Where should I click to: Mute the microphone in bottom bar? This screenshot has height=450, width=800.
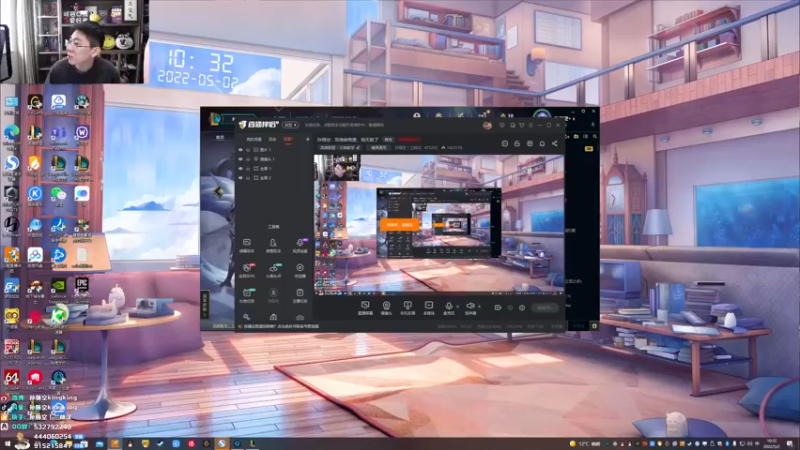448,307
